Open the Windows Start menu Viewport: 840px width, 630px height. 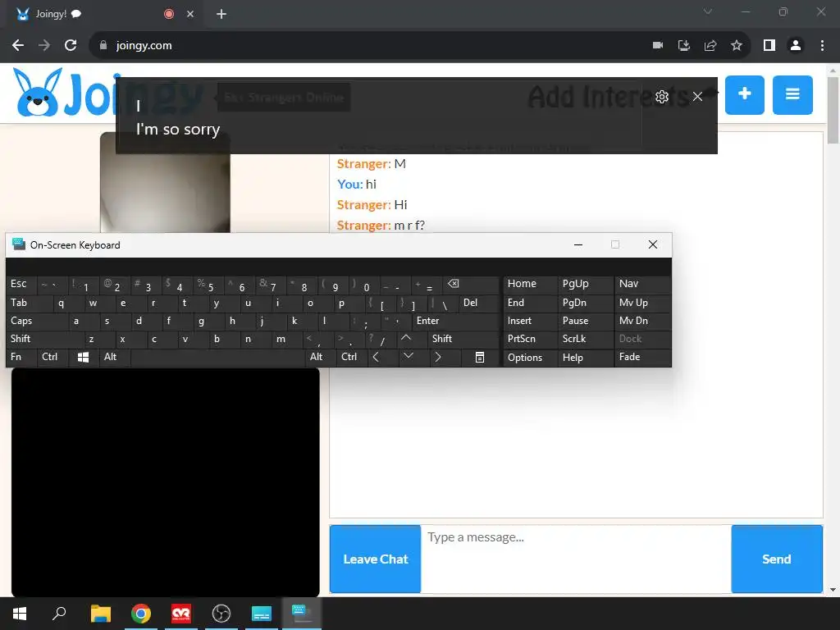(x=20, y=614)
